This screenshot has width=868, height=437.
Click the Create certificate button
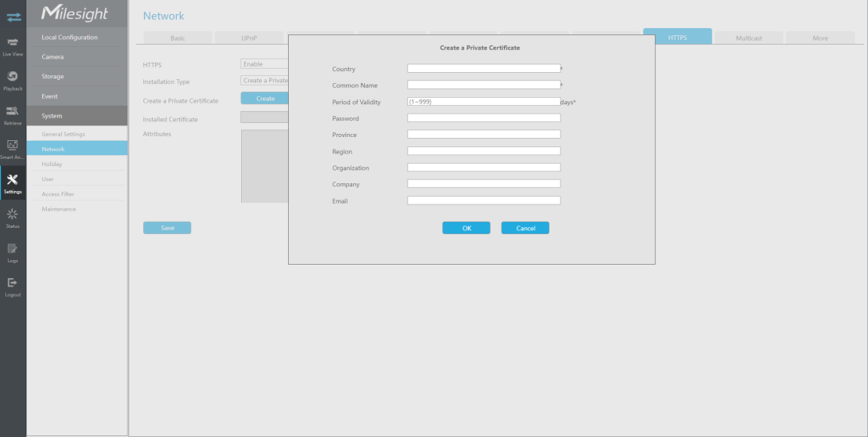point(265,98)
